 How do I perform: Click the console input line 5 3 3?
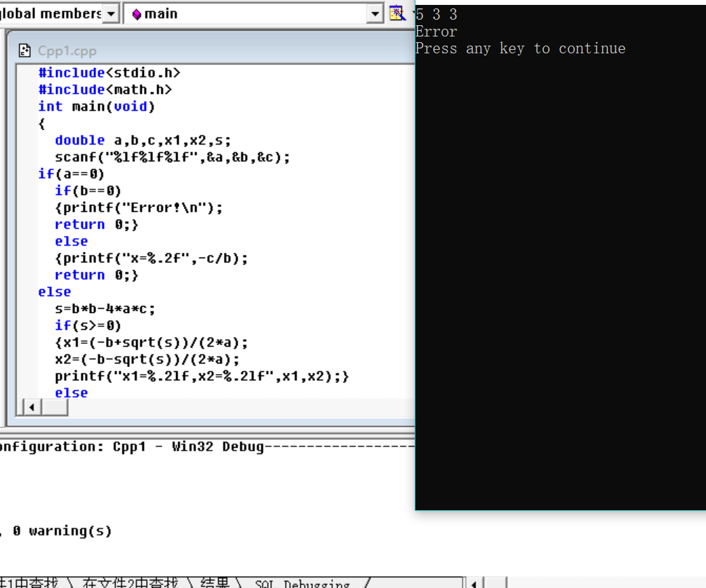pyautogui.click(x=437, y=15)
